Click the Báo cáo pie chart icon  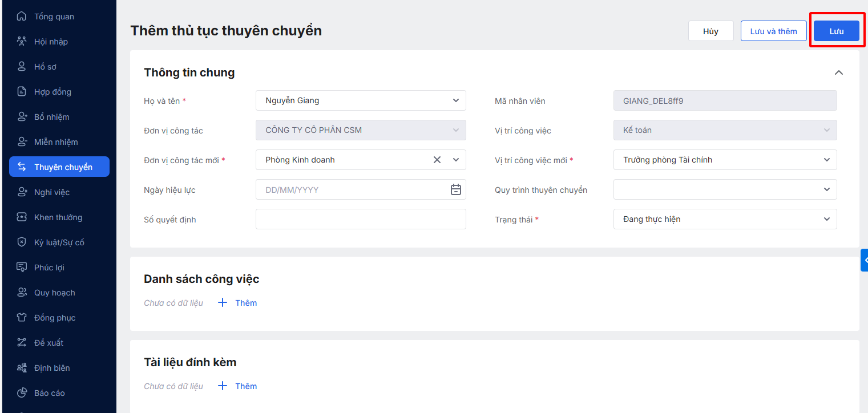click(22, 393)
